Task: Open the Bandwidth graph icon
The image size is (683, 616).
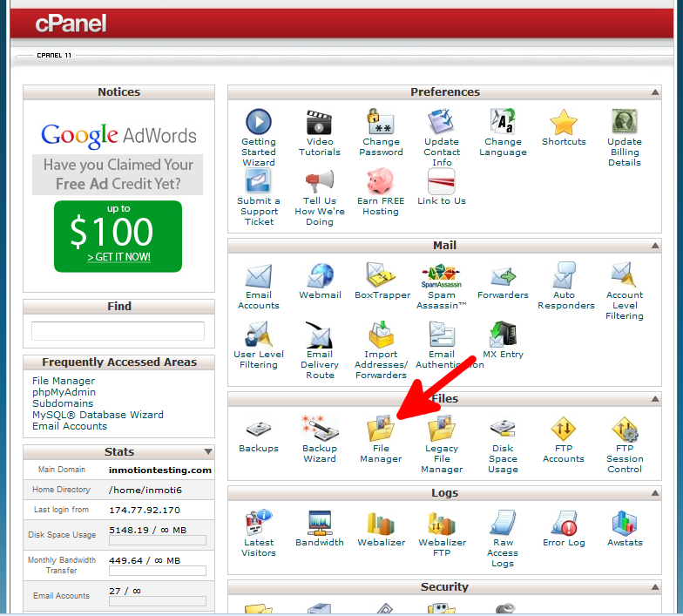Action: pos(319,523)
